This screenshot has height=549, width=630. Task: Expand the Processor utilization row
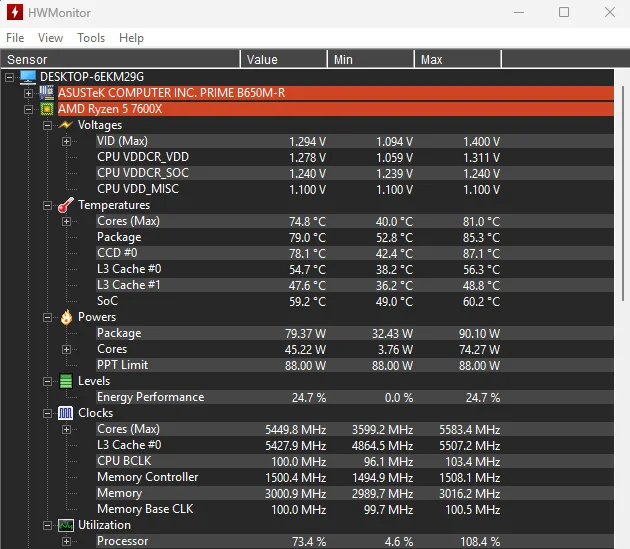coord(66,541)
